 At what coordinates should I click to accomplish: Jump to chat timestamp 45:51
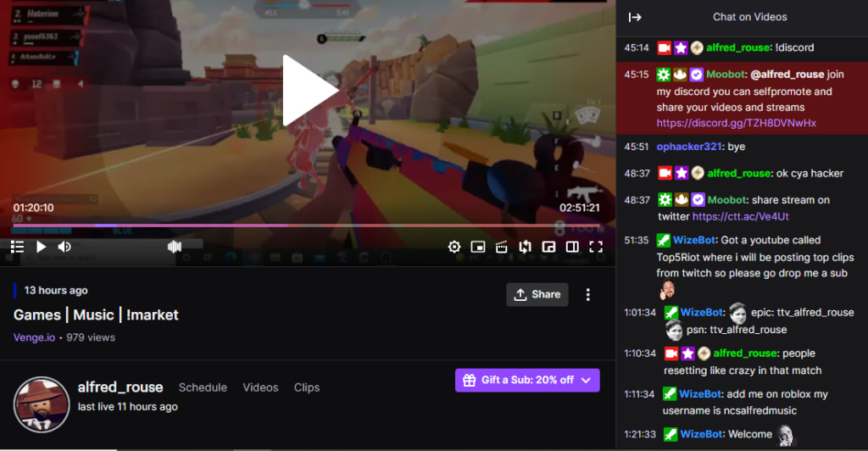637,147
